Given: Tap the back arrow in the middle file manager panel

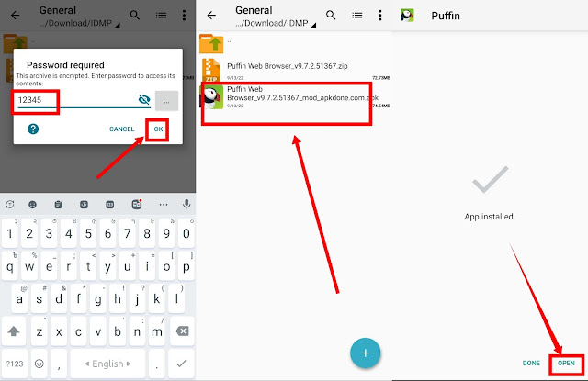Looking at the screenshot, I should click(x=211, y=16).
